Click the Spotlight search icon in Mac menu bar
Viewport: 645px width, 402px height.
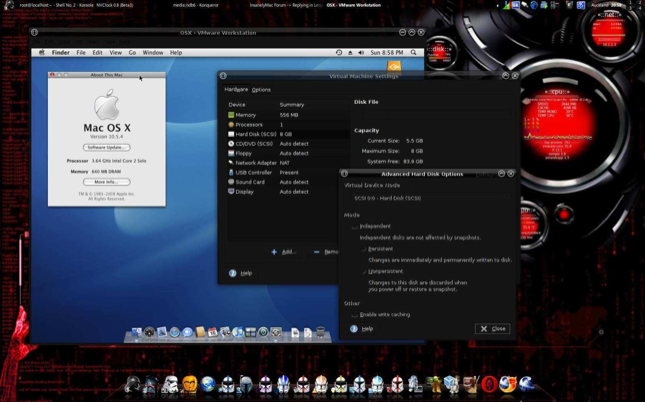coord(413,52)
